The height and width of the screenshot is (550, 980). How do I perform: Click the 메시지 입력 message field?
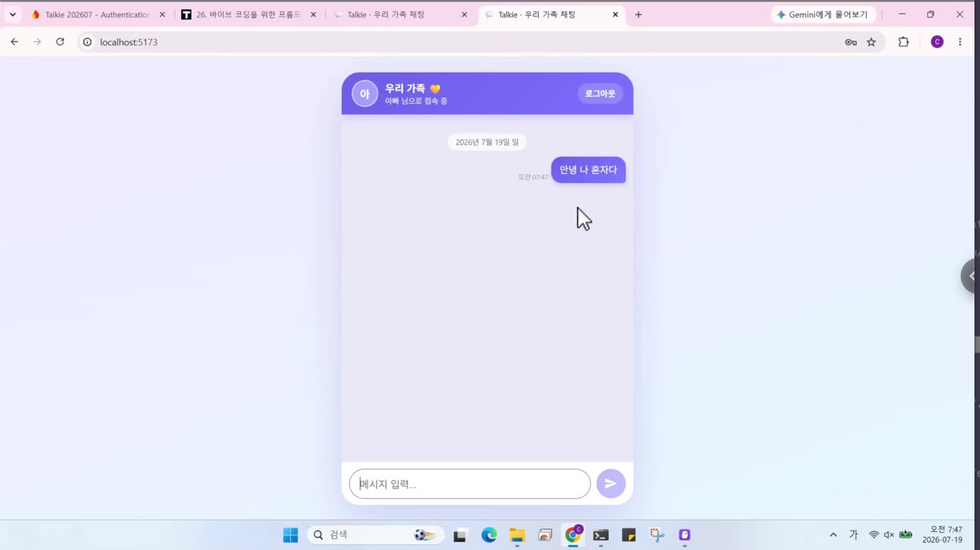[x=470, y=484]
